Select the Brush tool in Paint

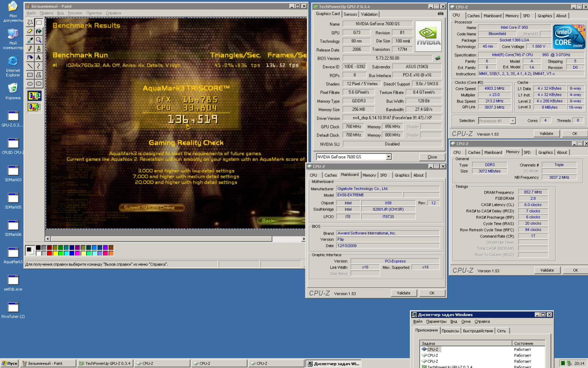pyautogui.click(x=39, y=49)
